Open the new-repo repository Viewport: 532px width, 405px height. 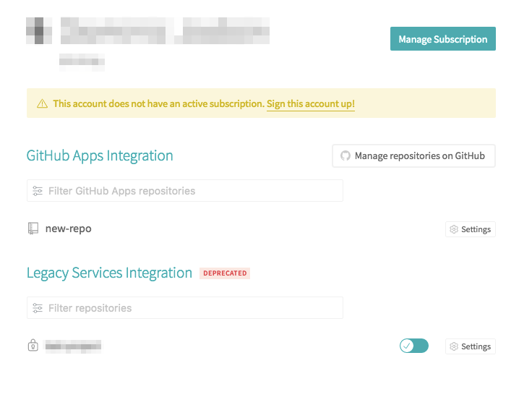[x=69, y=229]
